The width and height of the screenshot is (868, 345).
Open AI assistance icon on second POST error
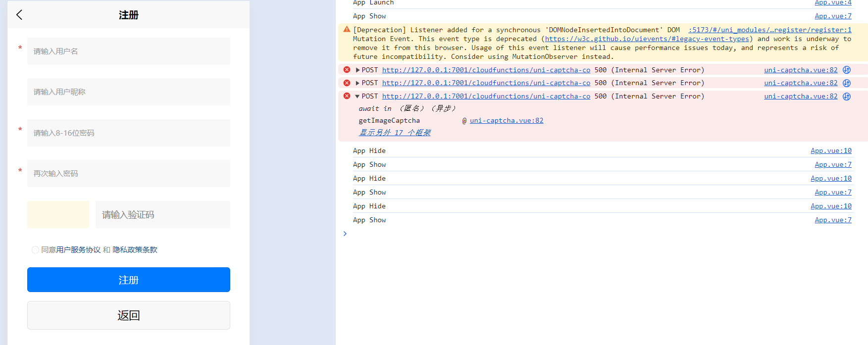(x=847, y=83)
